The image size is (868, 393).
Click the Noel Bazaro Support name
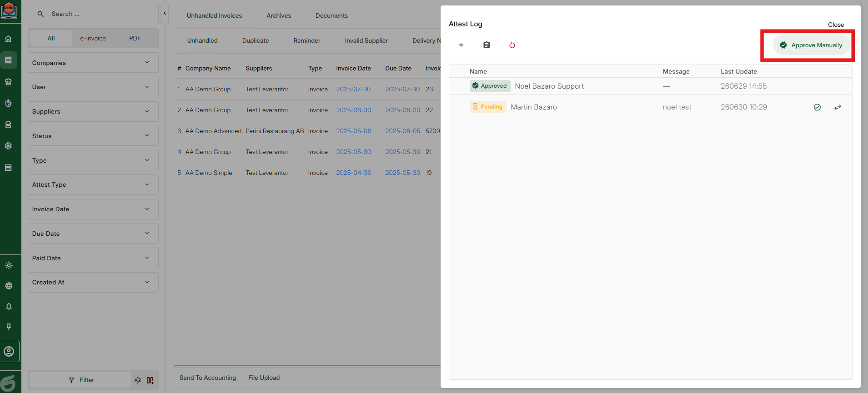tap(549, 86)
